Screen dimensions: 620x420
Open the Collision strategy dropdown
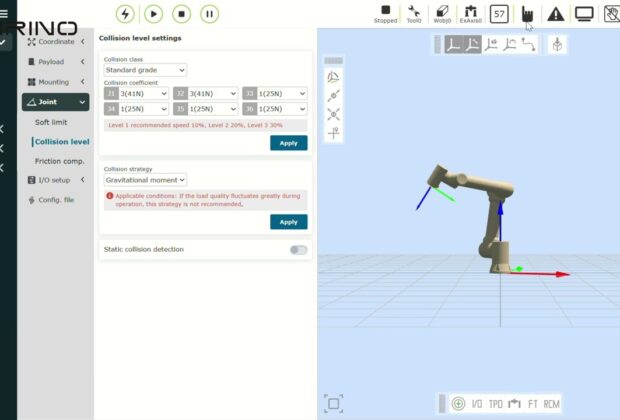[x=145, y=180]
